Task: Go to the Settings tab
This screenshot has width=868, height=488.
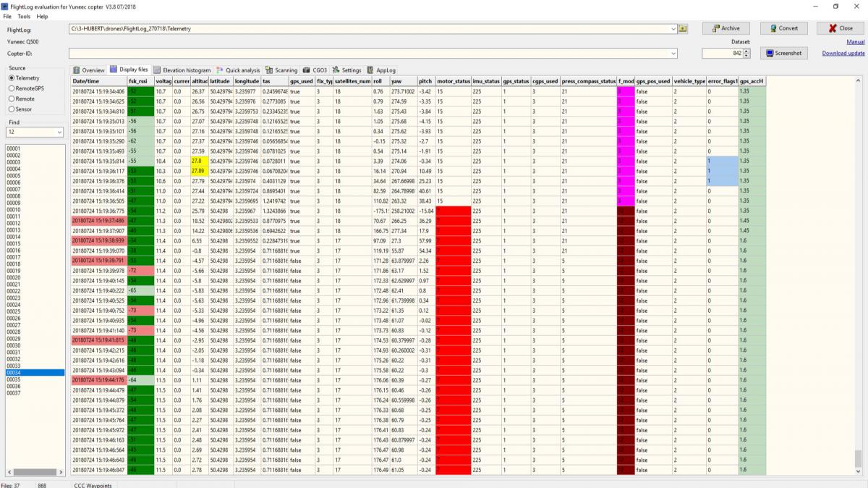Action: (x=347, y=70)
